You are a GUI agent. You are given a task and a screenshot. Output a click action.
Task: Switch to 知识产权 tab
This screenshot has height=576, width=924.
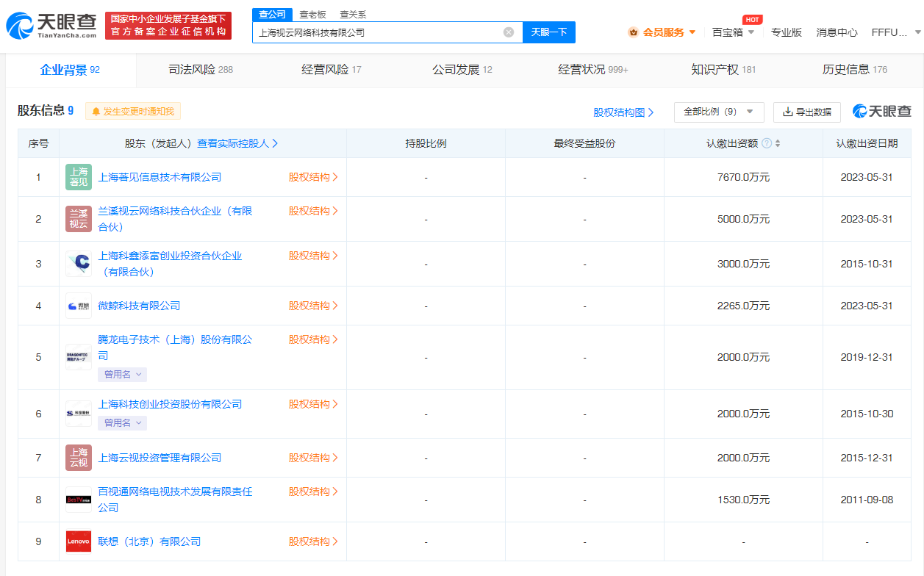tap(723, 70)
